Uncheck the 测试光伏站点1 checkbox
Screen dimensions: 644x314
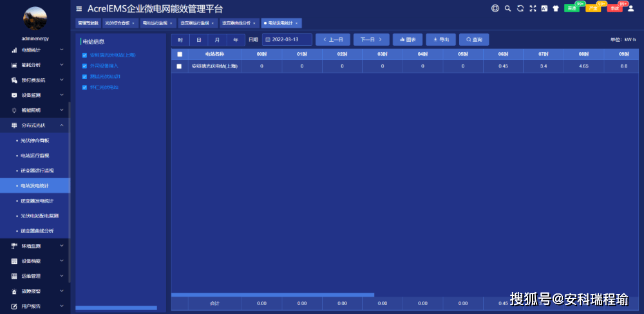84,77
